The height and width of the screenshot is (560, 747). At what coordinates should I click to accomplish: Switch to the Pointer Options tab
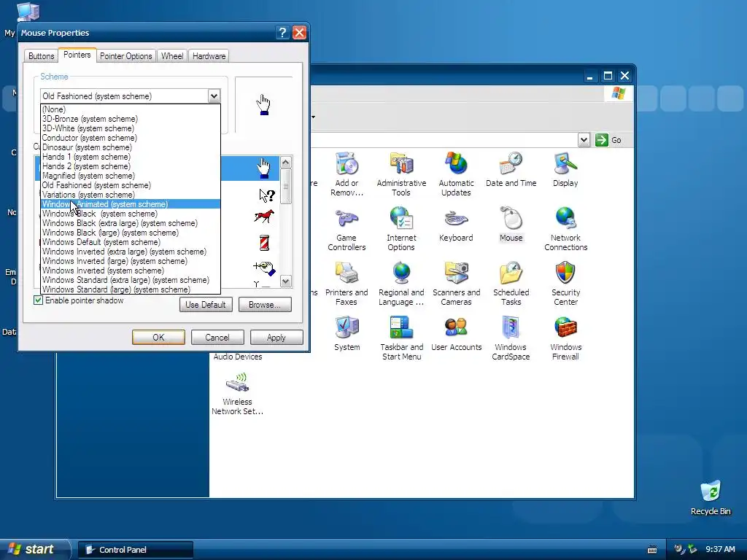point(125,56)
